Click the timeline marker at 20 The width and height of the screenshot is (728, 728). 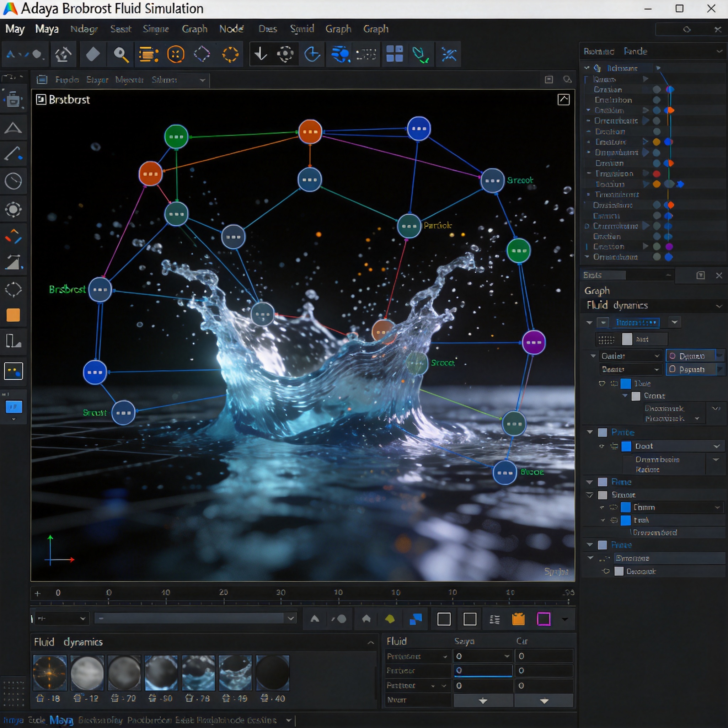point(224,592)
